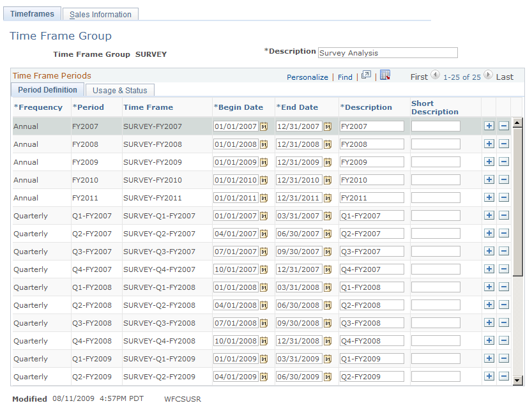Click the Personalize link
This screenshot has width=532, height=408.
307,77
